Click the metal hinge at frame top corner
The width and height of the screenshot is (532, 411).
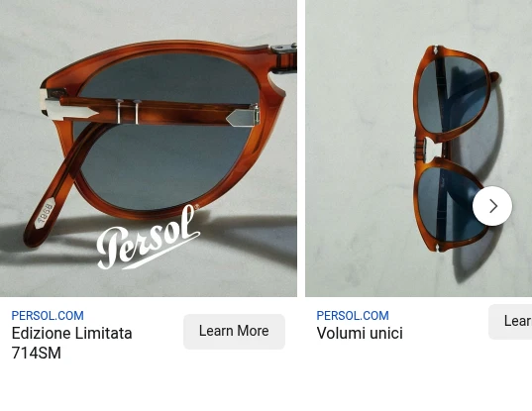click(284, 57)
